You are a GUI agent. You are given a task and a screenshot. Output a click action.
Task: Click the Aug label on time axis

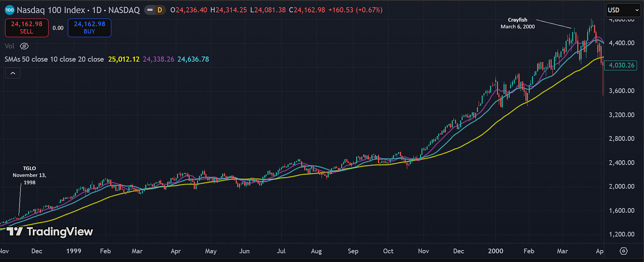pos(316,251)
